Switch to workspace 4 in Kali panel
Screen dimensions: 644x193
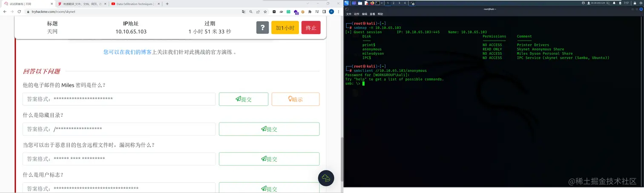405,3
